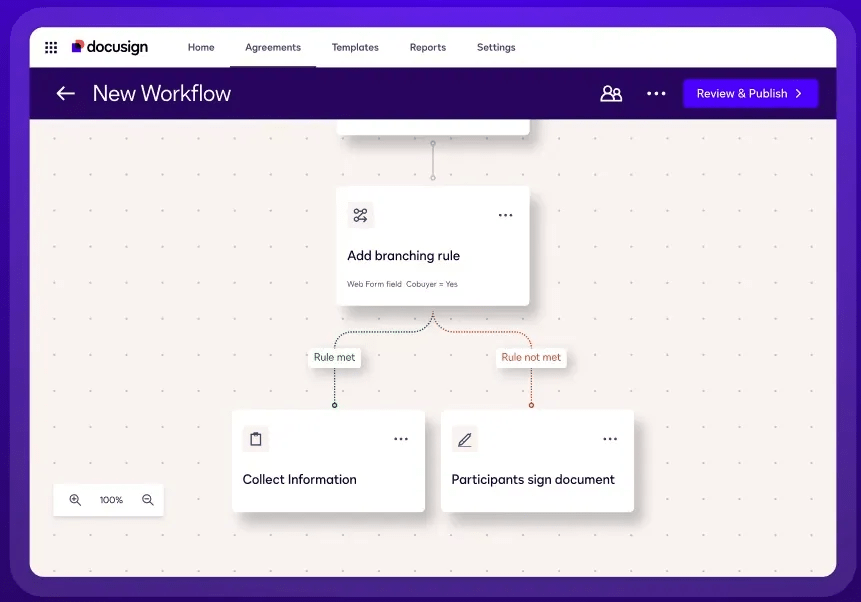This screenshot has width=861, height=602.
Task: Click the Participants sign document pen icon
Action: (465, 439)
